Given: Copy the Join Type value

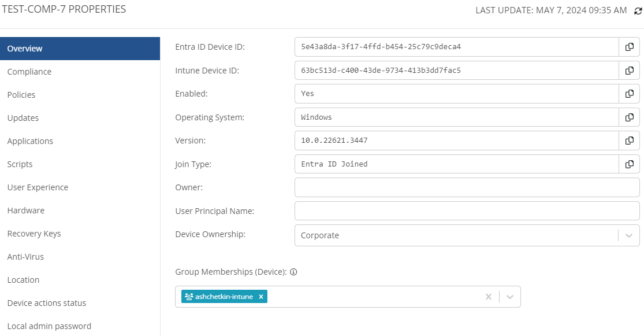Looking at the screenshot, I should (629, 164).
